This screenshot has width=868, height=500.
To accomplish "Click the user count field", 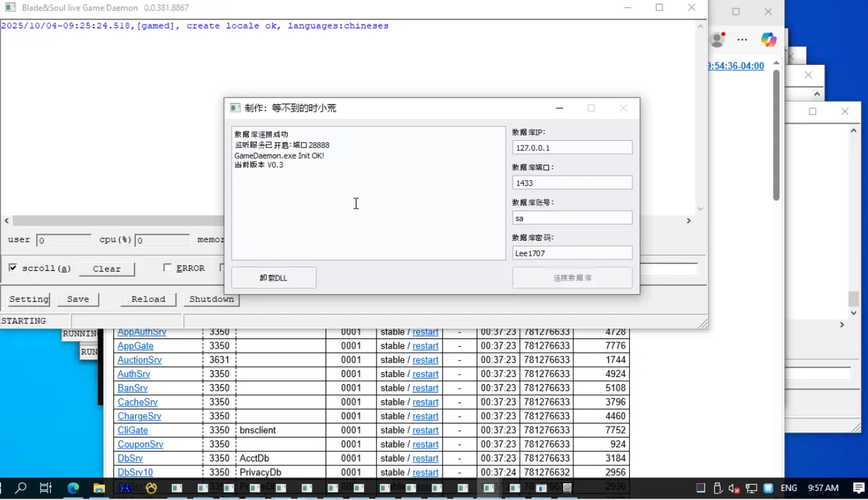I will coord(64,241).
